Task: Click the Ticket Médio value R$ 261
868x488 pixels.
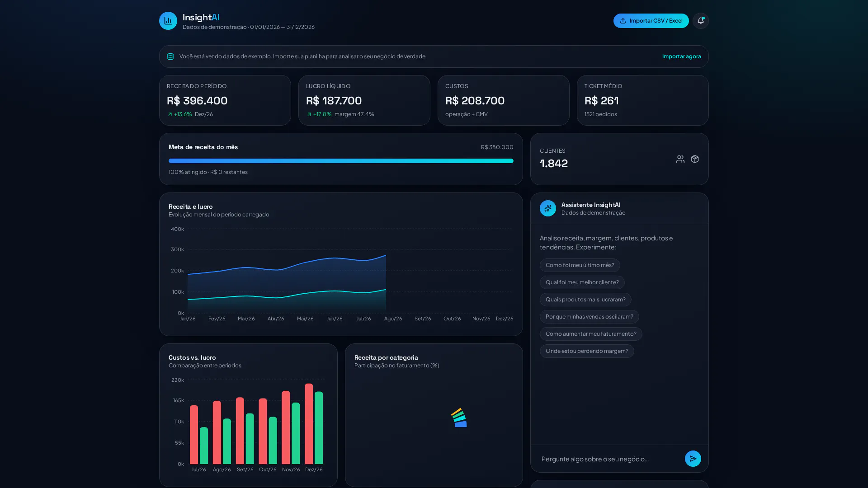Action: click(602, 100)
